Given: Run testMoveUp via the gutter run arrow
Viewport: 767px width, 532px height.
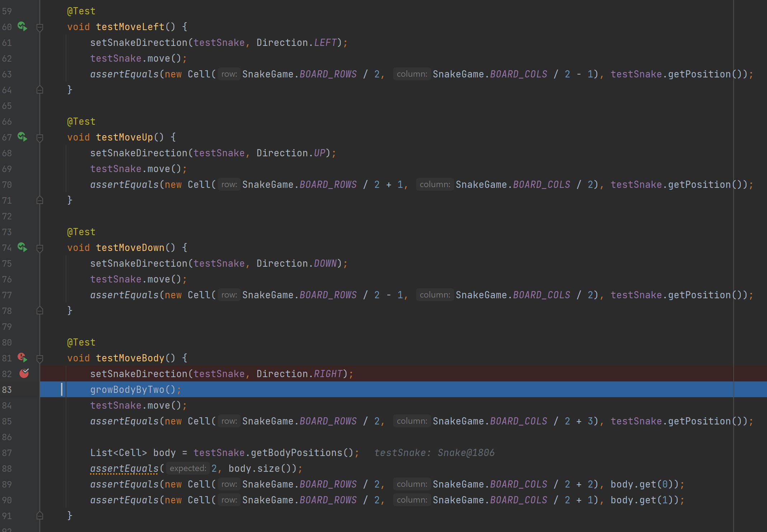Looking at the screenshot, I should click(x=22, y=137).
